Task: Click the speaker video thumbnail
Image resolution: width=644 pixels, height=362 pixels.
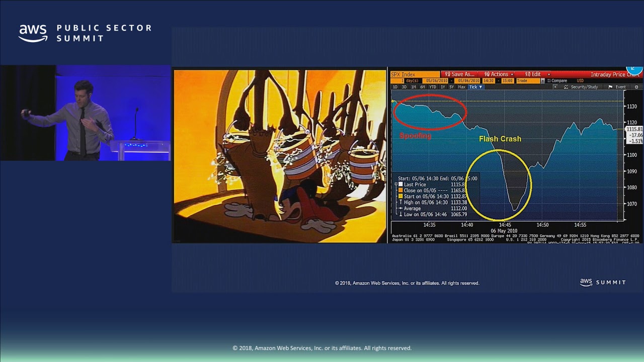Action: (85, 113)
